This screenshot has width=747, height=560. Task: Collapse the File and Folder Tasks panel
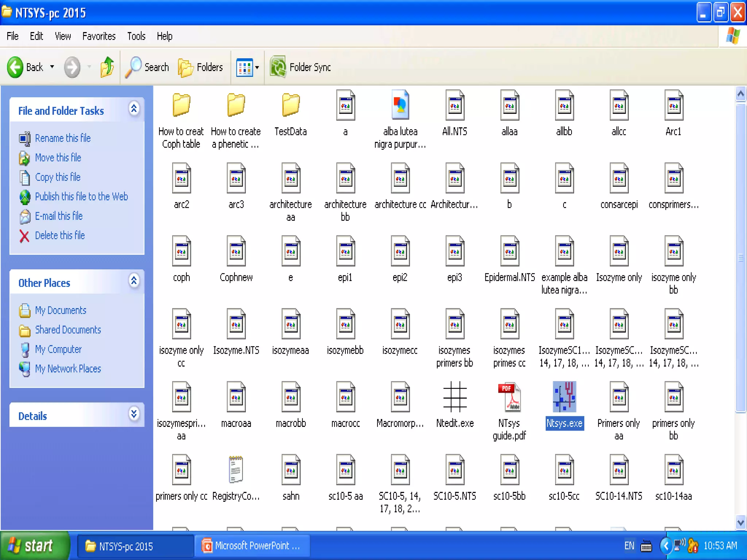tap(134, 109)
